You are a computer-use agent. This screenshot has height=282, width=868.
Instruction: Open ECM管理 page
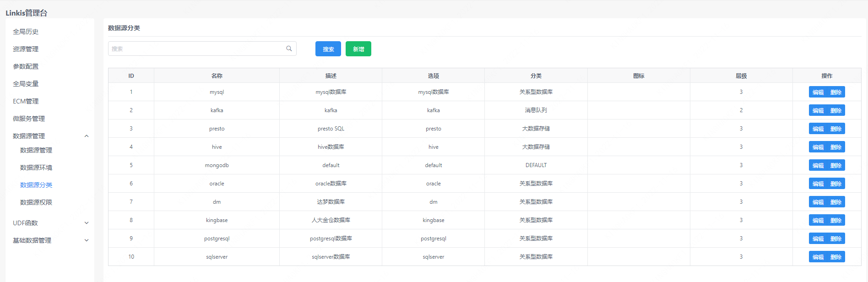point(26,101)
